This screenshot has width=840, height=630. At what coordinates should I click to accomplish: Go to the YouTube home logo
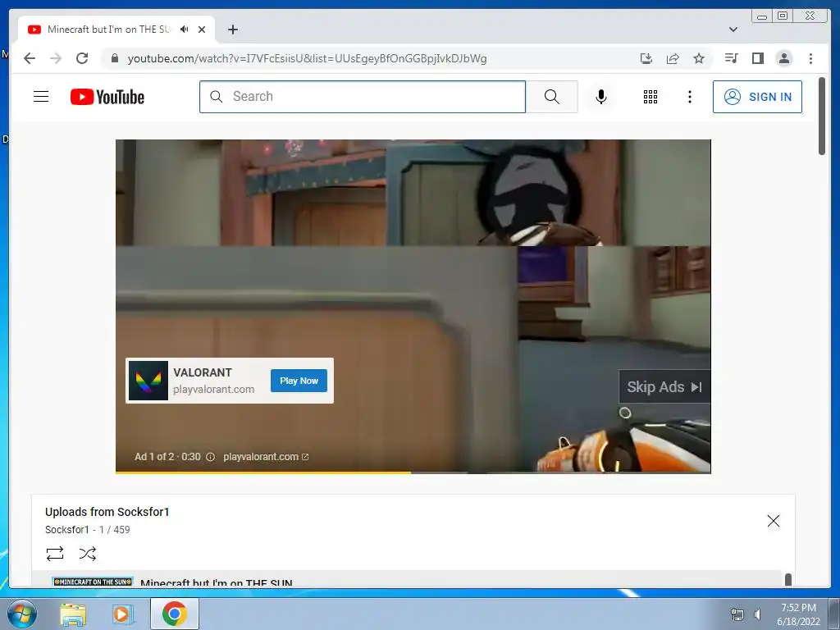pyautogui.click(x=107, y=97)
